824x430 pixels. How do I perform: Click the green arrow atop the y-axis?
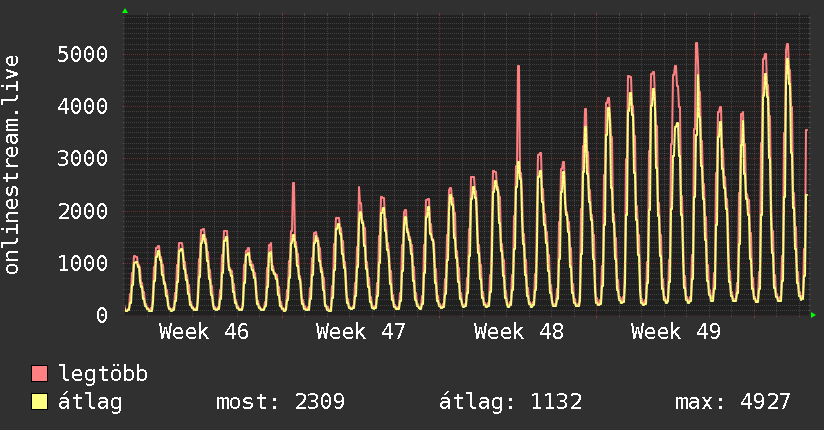(125, 11)
